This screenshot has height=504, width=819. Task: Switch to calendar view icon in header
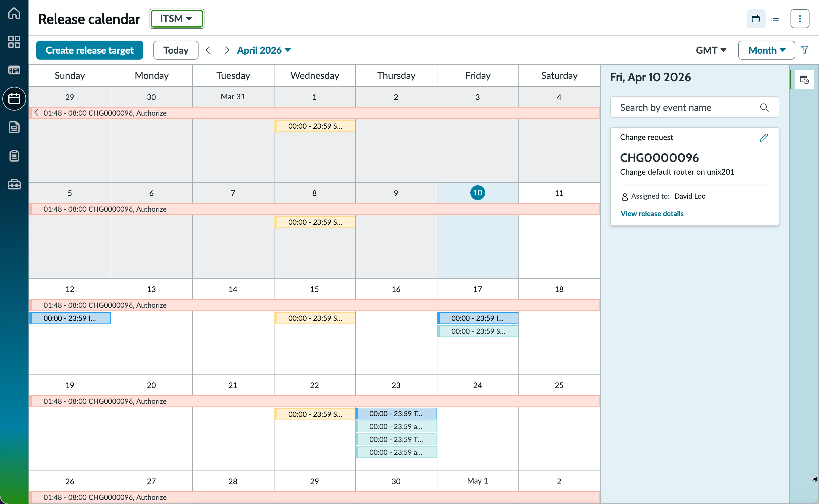tap(755, 19)
